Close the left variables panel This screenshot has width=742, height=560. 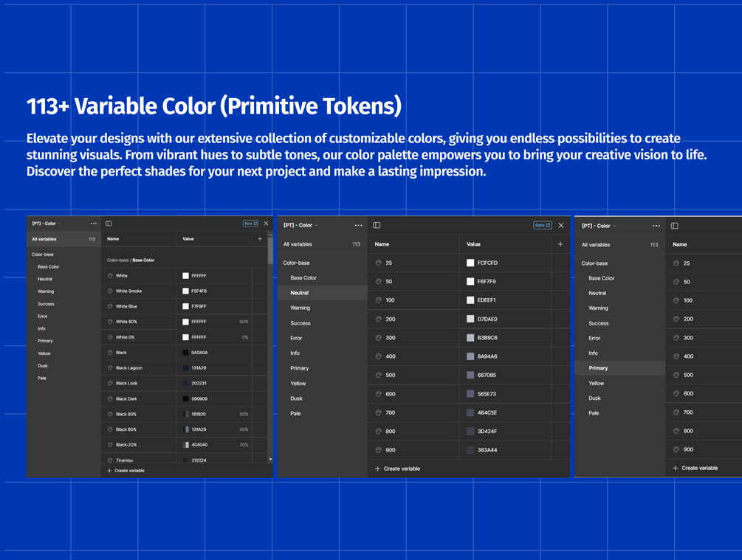click(266, 224)
